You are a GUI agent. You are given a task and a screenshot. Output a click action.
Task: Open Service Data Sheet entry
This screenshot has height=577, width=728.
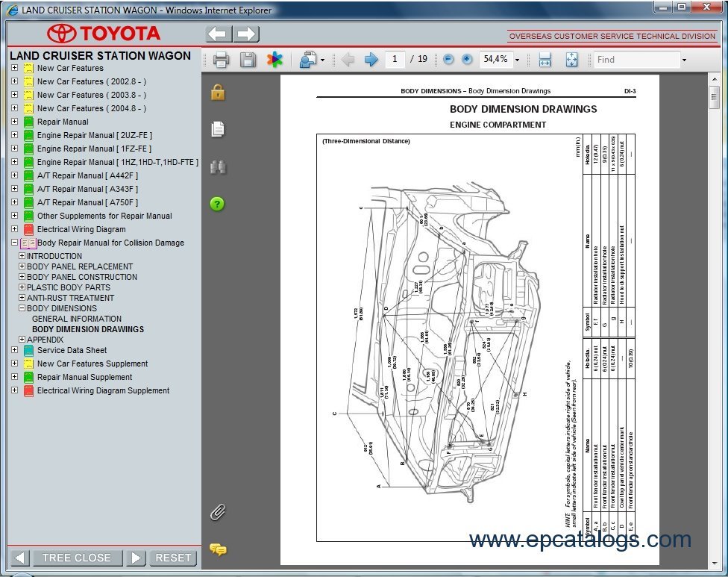pyautogui.click(x=72, y=350)
